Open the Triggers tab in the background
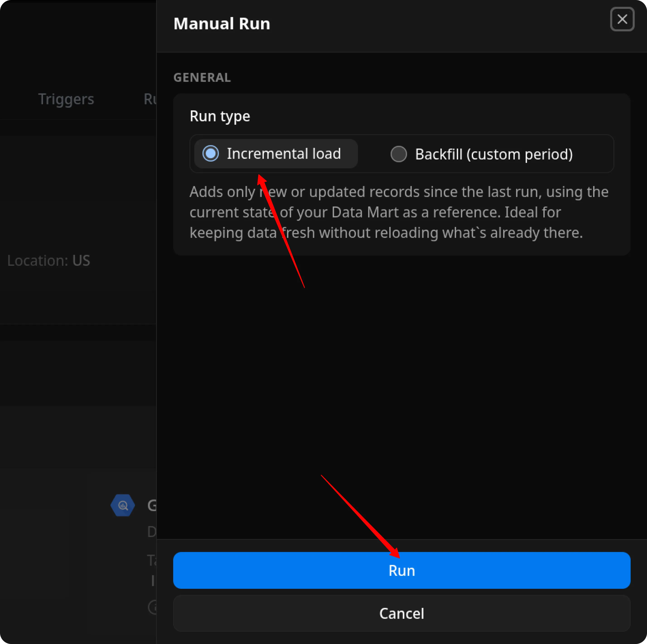647x644 pixels. click(x=66, y=99)
